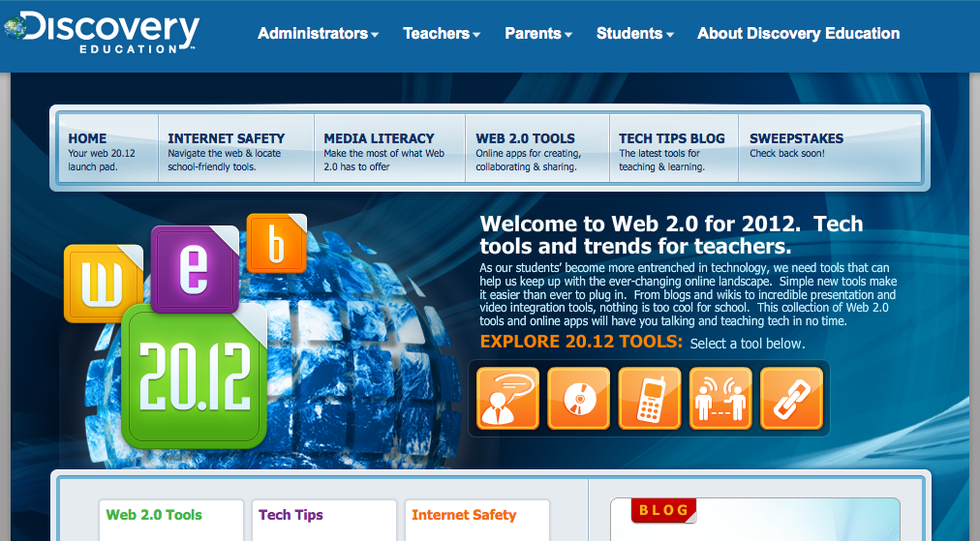
Task: Click the purple Tech Tips card heading
Action: tap(291, 515)
